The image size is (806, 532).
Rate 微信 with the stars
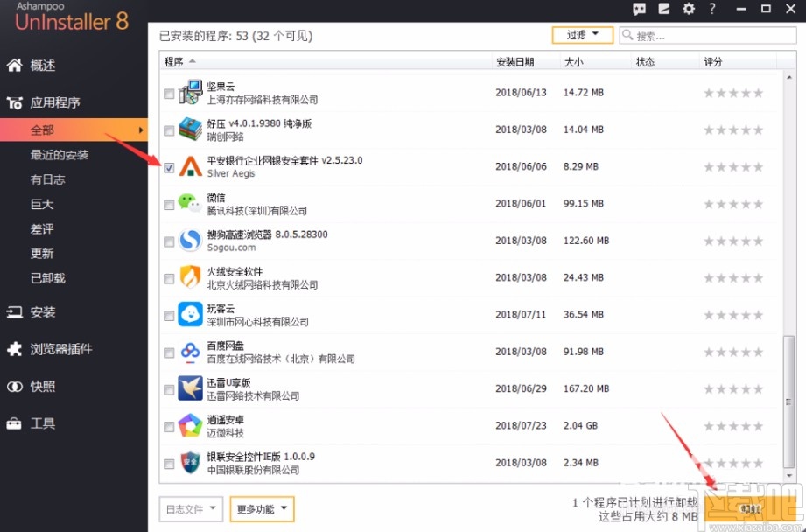pyautogui.click(x=733, y=204)
